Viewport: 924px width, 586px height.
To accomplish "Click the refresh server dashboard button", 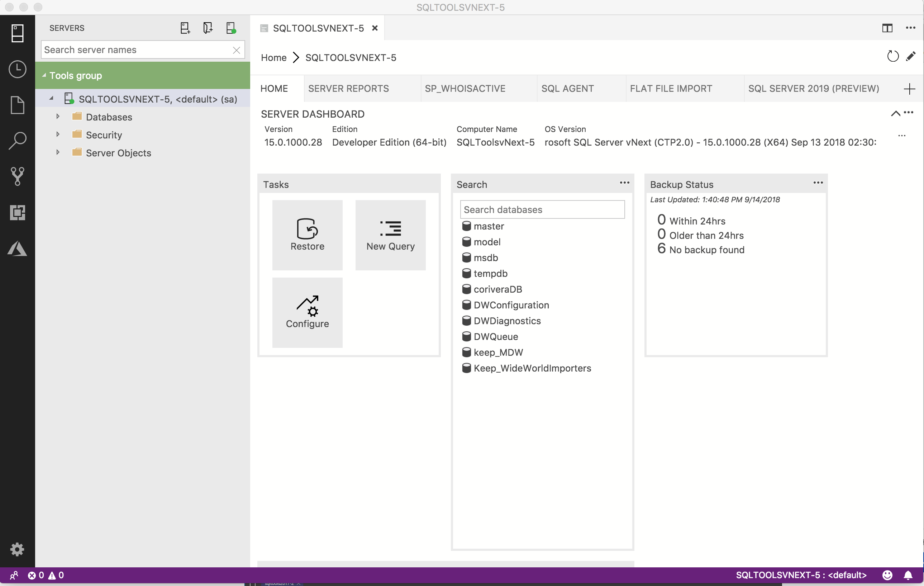I will [893, 56].
